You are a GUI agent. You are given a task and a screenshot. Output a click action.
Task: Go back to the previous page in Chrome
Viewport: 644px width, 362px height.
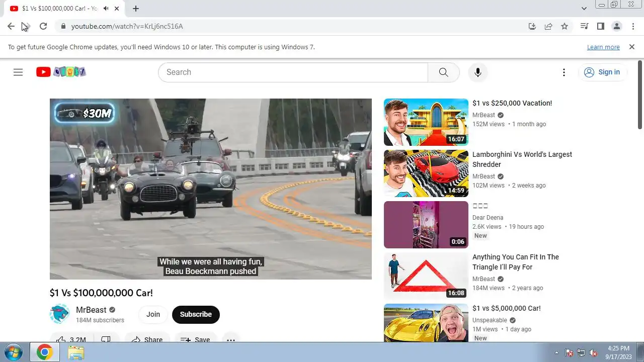(11, 26)
